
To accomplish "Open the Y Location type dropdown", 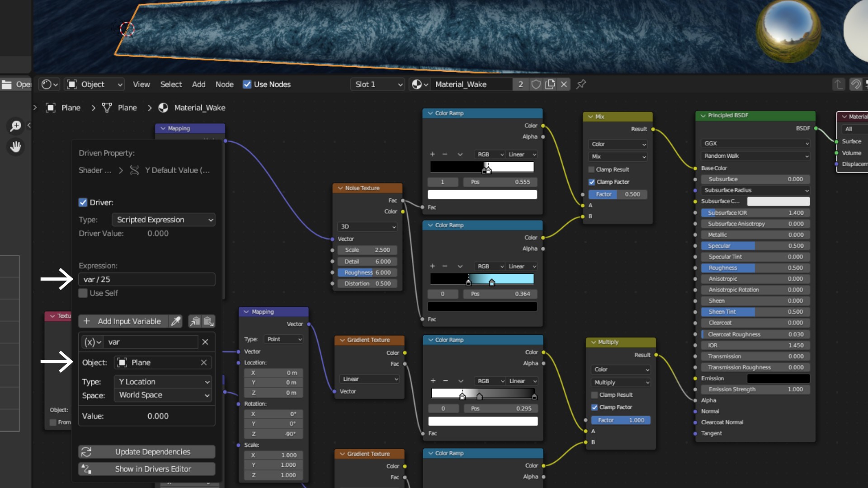I will [163, 382].
